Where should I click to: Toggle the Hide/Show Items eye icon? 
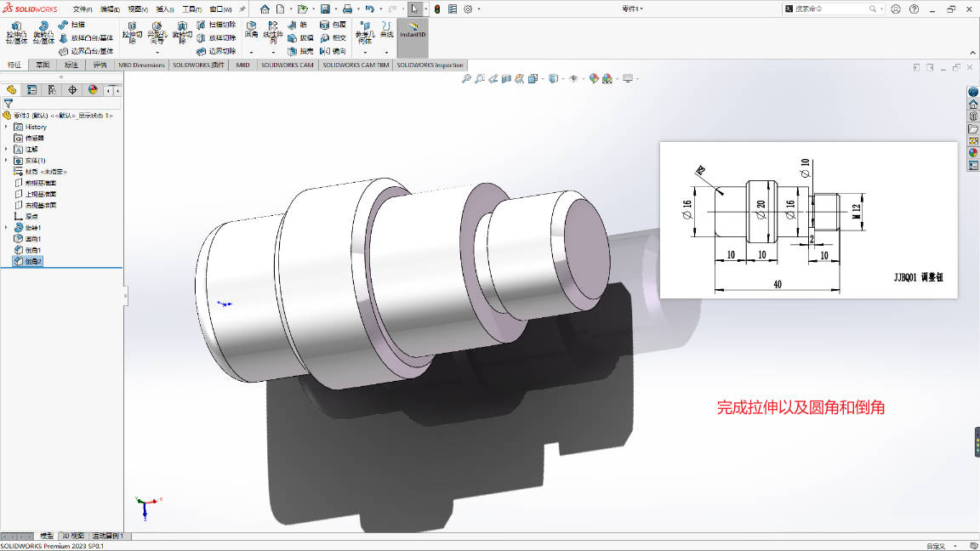573,79
